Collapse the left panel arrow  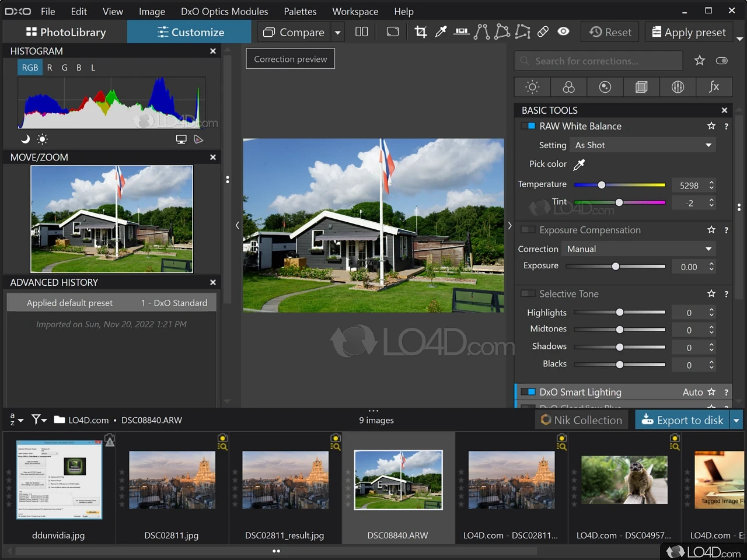coord(238,225)
